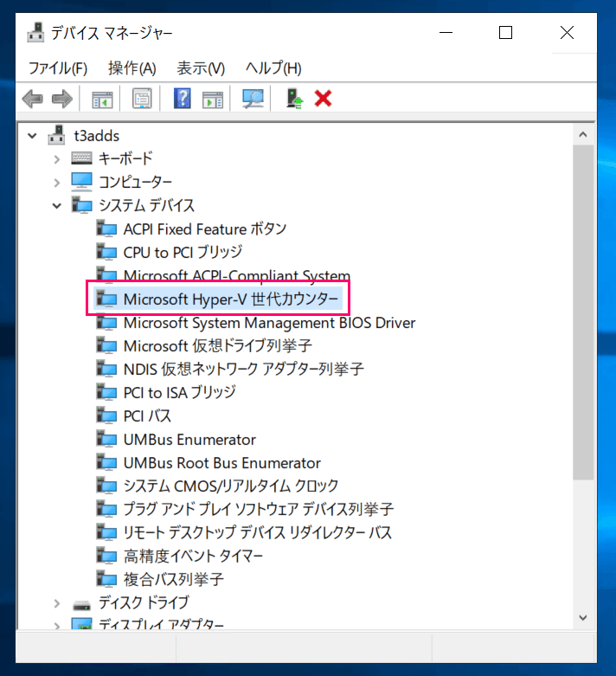Viewport: 616px width, 676px height.
Task: Select Microsoft System Management BIOS Driver
Action: (269, 323)
